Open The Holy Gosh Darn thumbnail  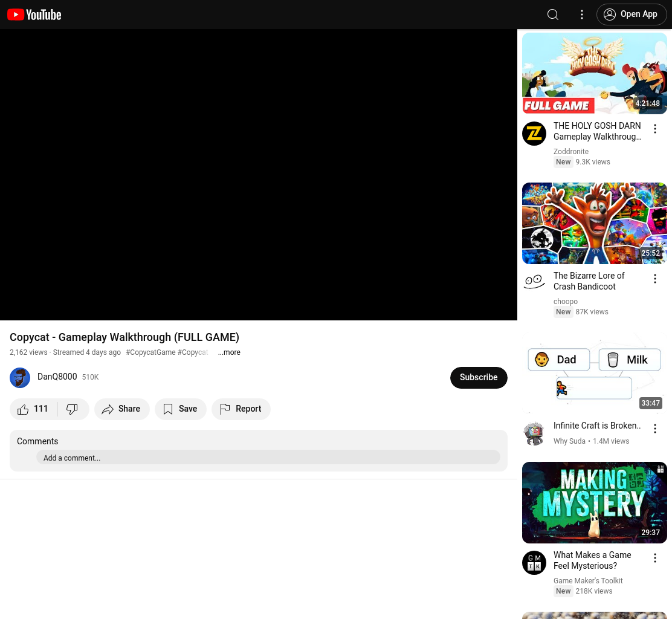pyautogui.click(x=595, y=73)
